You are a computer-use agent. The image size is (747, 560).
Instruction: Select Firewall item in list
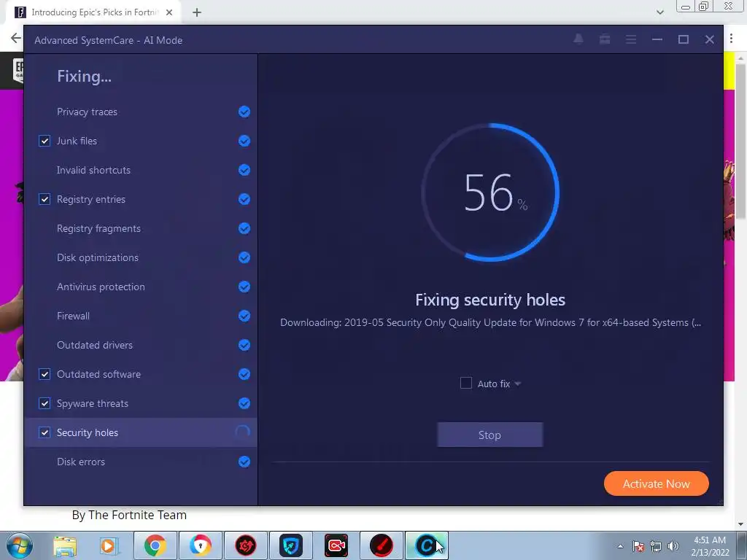pos(141,316)
